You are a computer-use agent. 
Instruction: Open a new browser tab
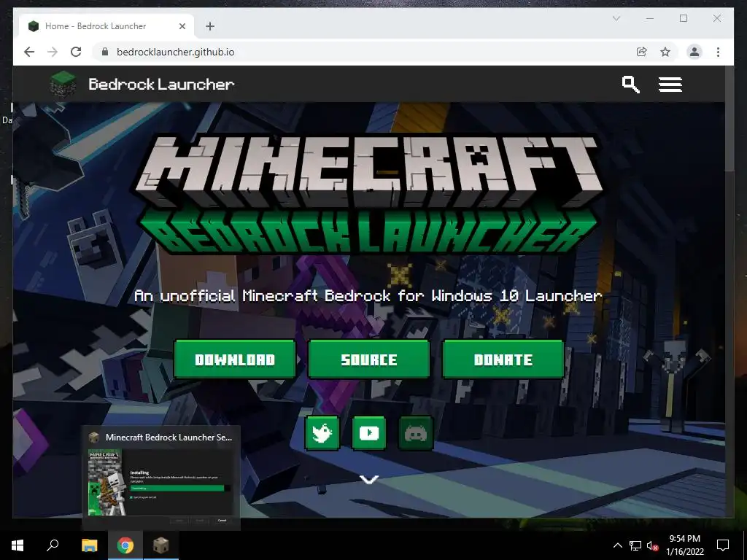click(x=210, y=26)
